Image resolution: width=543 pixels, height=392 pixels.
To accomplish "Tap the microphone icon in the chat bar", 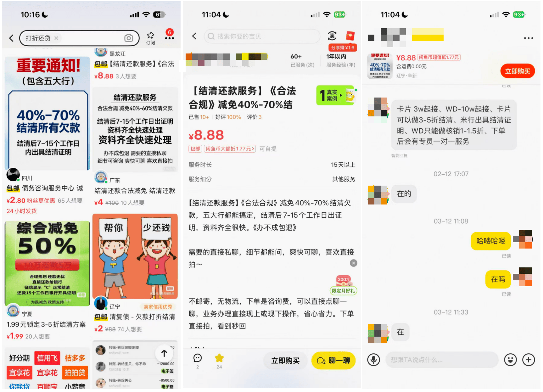I will click(x=374, y=360).
